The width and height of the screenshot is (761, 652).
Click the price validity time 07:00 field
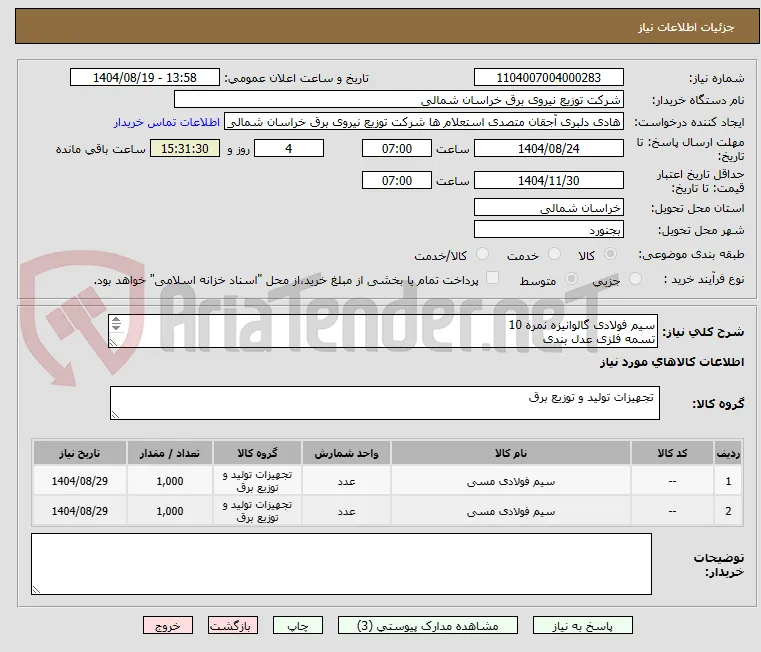tap(397, 181)
